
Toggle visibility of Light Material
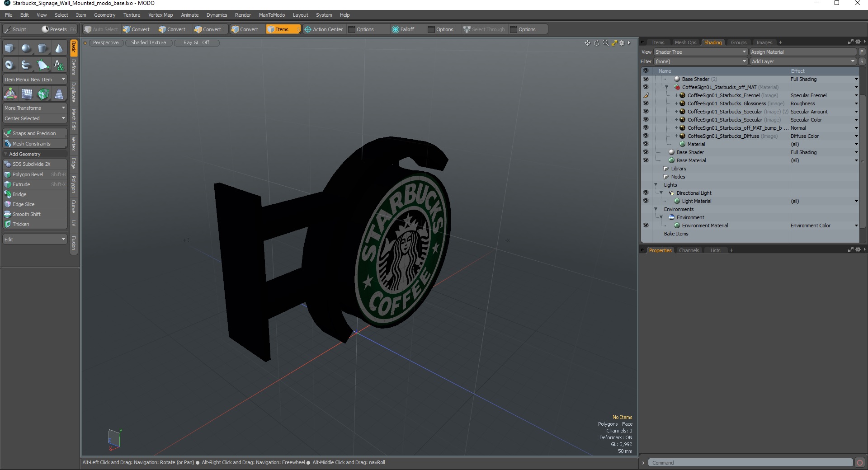pos(646,201)
